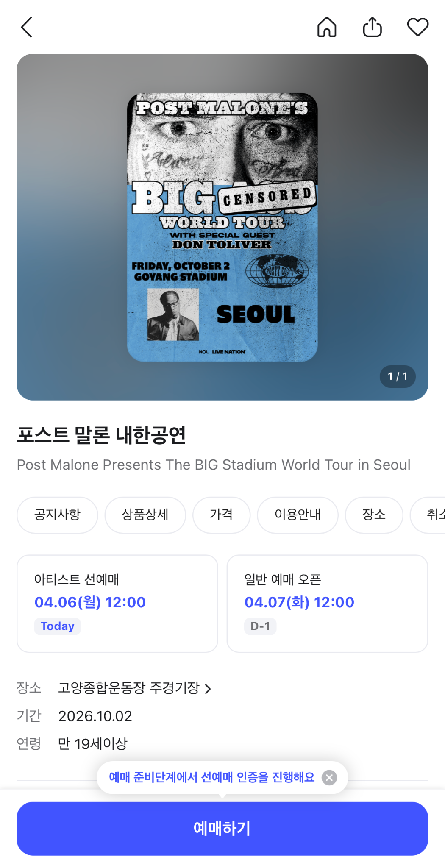Tap the 1/1 image page indicator

pos(397,376)
